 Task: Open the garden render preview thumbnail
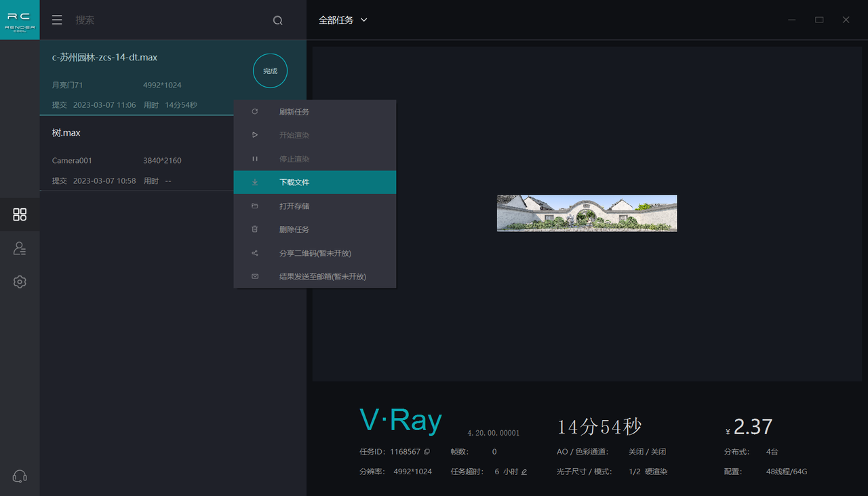[x=587, y=213]
